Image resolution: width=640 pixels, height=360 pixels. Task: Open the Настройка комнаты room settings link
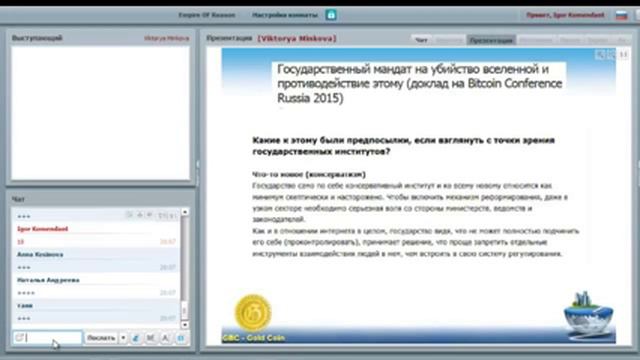click(284, 15)
